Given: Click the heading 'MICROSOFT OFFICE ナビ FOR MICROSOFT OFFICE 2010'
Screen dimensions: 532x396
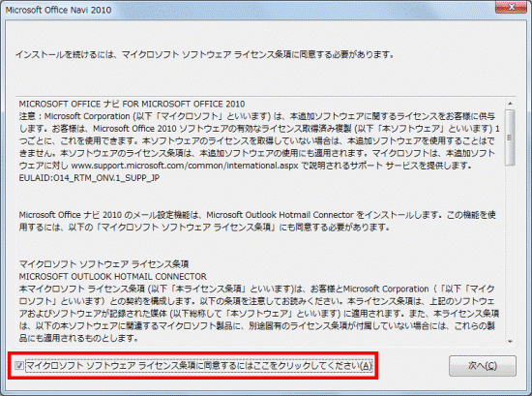Looking at the screenshot, I should coord(132,104).
